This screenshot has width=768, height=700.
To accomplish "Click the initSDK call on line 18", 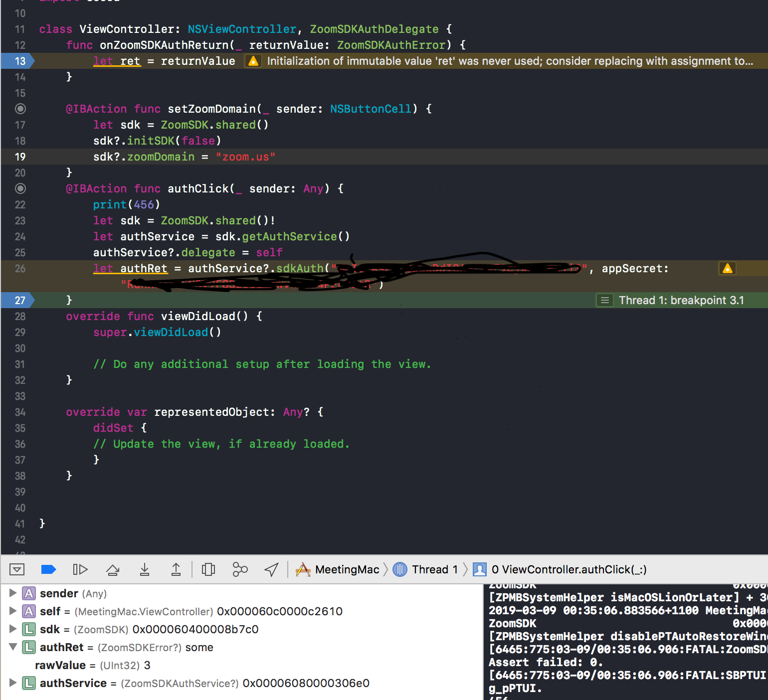I will [151, 141].
